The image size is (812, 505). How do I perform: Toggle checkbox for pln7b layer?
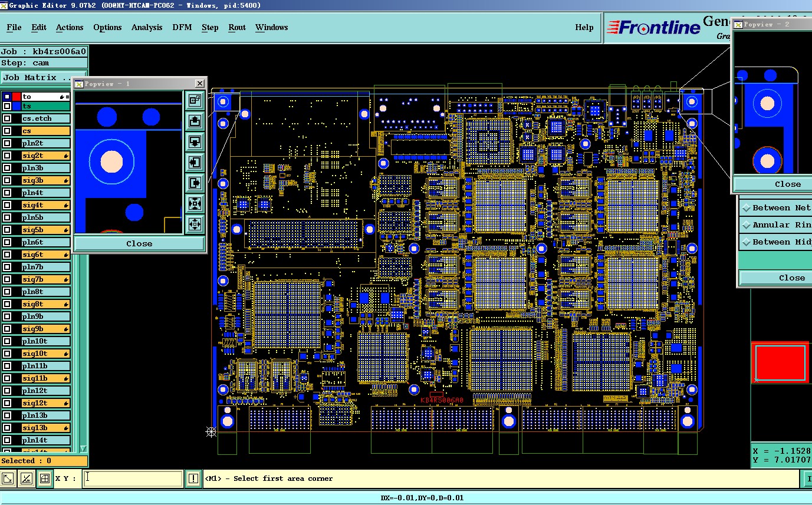pos(7,267)
